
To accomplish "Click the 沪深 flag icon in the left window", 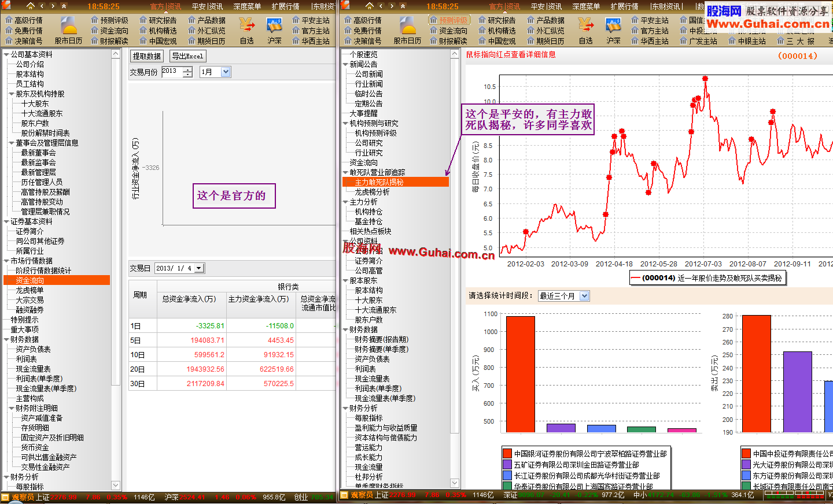I will (274, 25).
